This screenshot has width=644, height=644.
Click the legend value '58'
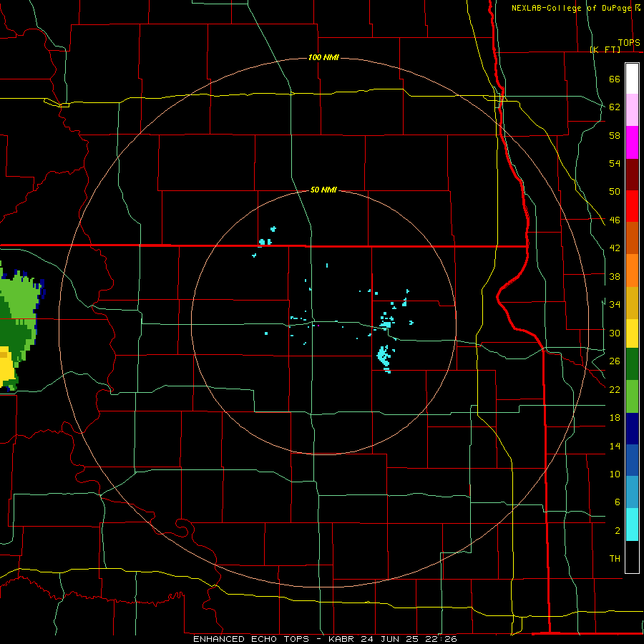615,135
